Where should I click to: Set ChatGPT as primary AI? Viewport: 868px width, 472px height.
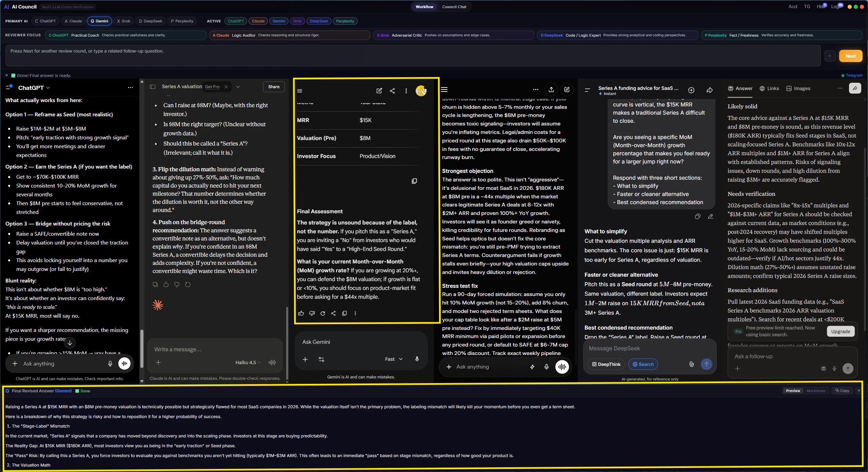click(x=45, y=21)
